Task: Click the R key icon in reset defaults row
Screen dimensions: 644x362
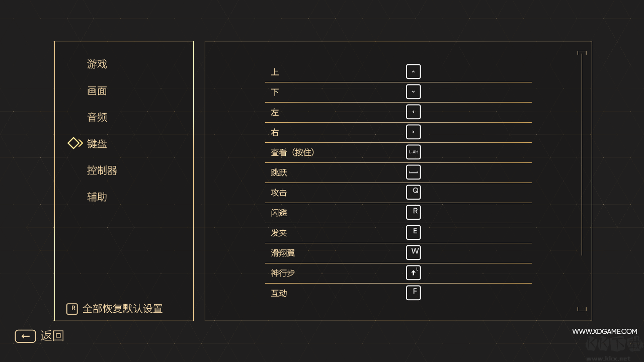Action: pyautogui.click(x=72, y=309)
